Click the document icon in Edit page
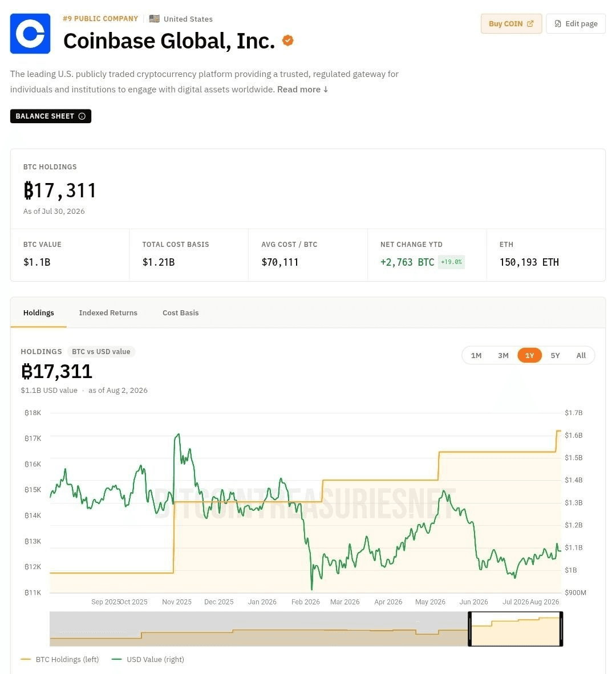The height and width of the screenshot is (674, 616). click(558, 23)
